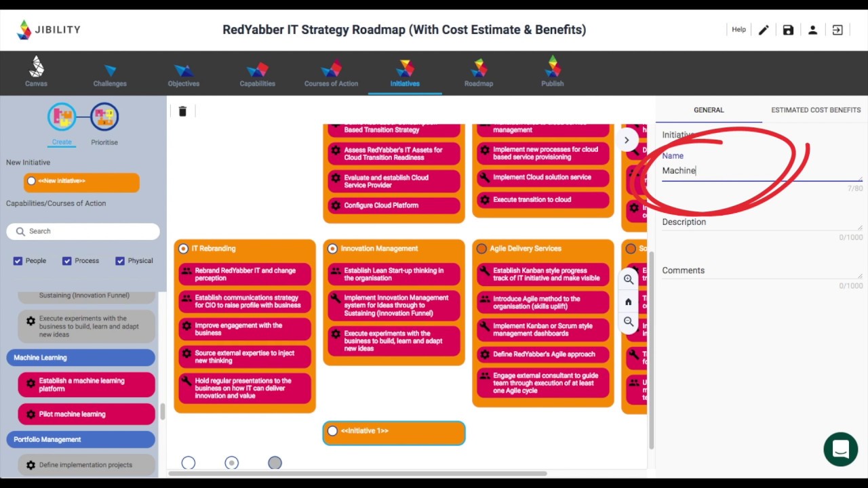
Task: Click Evaluate and establish Cloud Service Provider
Action: tap(394, 182)
